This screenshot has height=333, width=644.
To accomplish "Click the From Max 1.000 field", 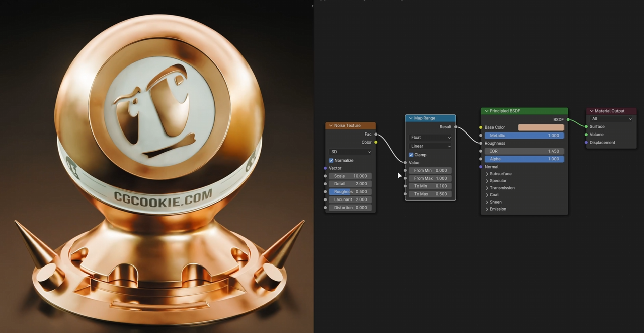I will tap(431, 178).
